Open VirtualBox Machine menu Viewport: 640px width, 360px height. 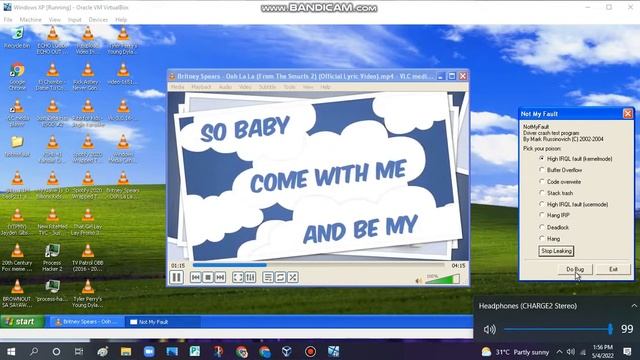(31, 20)
